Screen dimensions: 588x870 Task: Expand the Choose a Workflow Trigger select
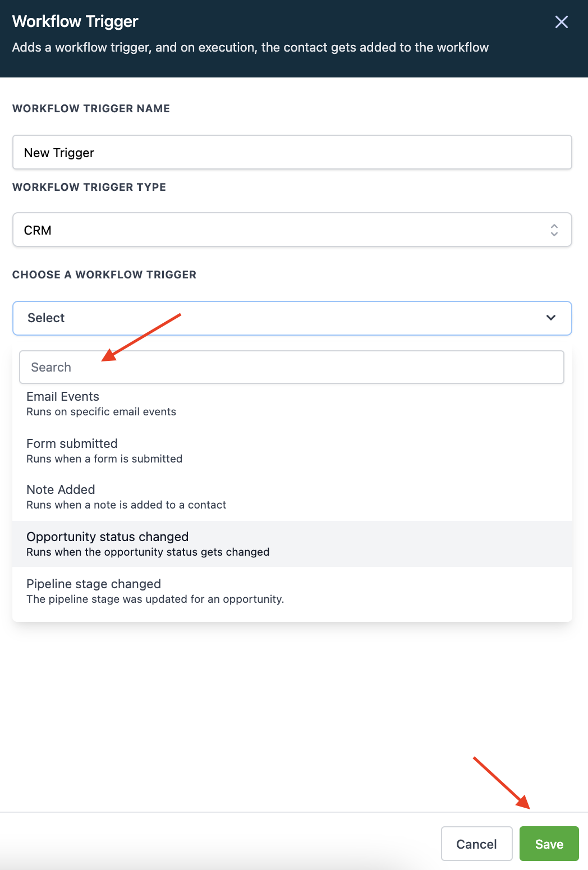(x=292, y=318)
